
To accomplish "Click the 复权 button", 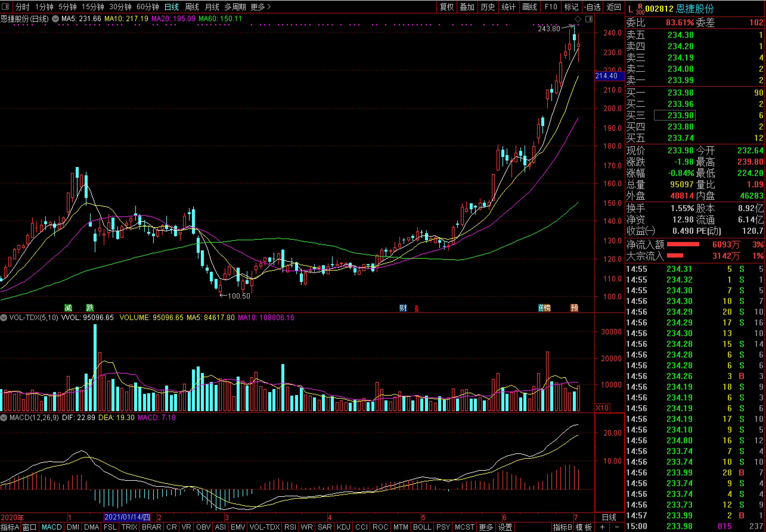I will [x=447, y=7].
